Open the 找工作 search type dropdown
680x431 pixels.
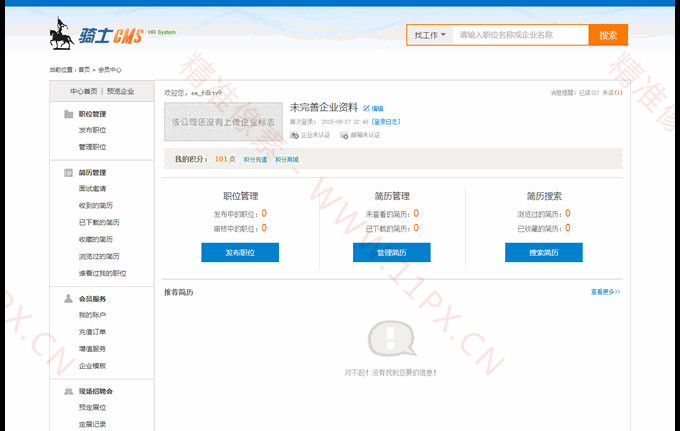coord(430,35)
